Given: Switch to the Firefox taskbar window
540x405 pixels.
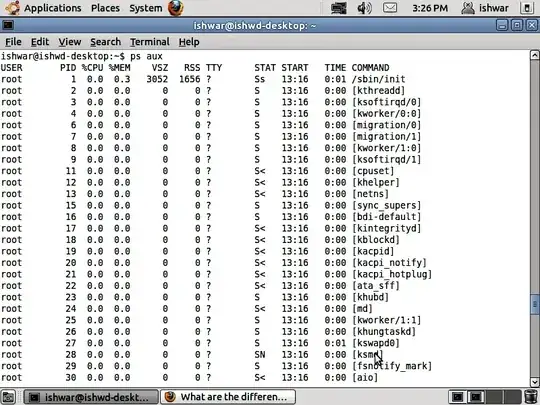Looking at the screenshot, I should (x=228, y=397).
